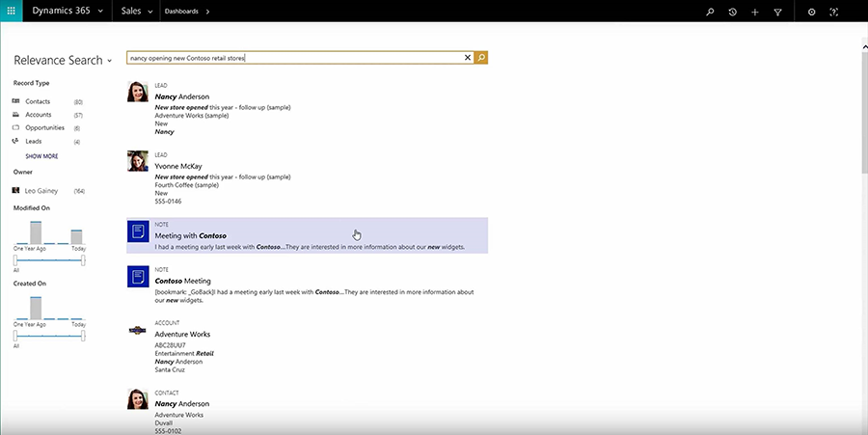Open advanced find filter icon
The image size is (868, 435).
[x=777, y=12]
